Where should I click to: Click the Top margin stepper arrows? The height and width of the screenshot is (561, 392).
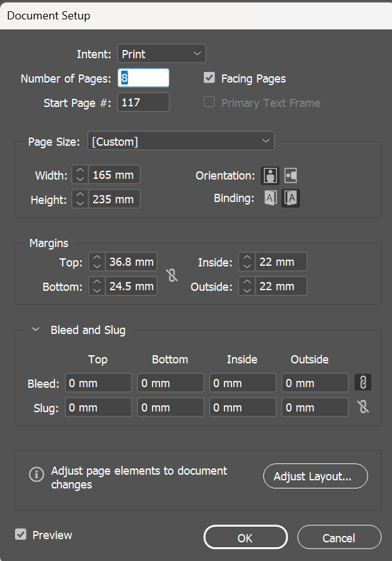[96, 262]
